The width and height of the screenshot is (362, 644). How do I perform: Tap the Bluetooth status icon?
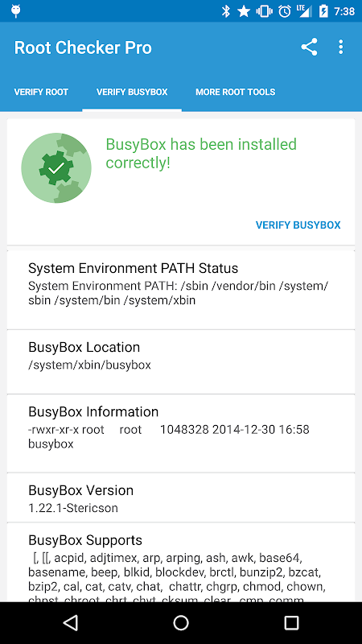point(226,11)
